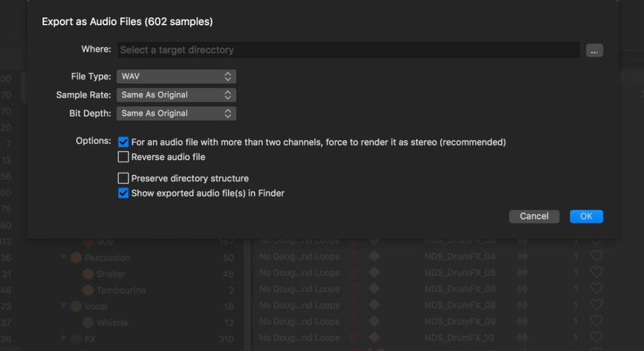Click the Percussion color circle icon

pyautogui.click(x=76, y=258)
